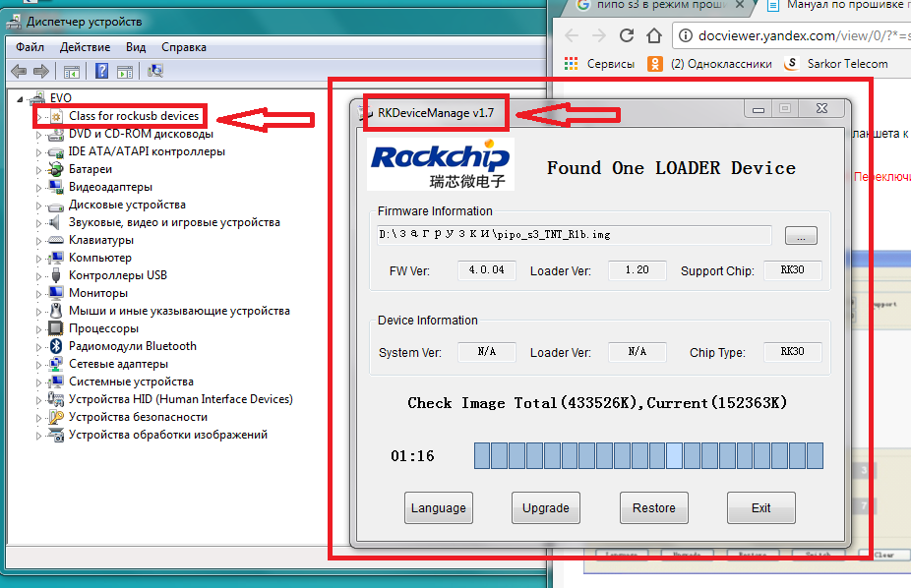Click the show/hide console tree icon
911x588 pixels.
pyautogui.click(x=71, y=71)
